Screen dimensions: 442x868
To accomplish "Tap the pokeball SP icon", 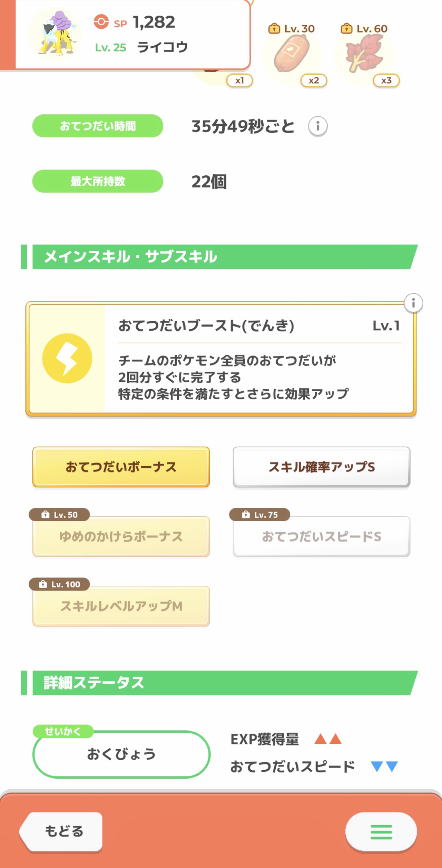I will [x=101, y=22].
